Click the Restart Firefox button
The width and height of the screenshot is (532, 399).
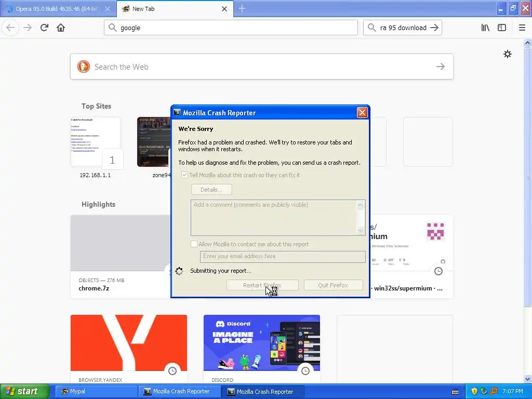tap(262, 285)
